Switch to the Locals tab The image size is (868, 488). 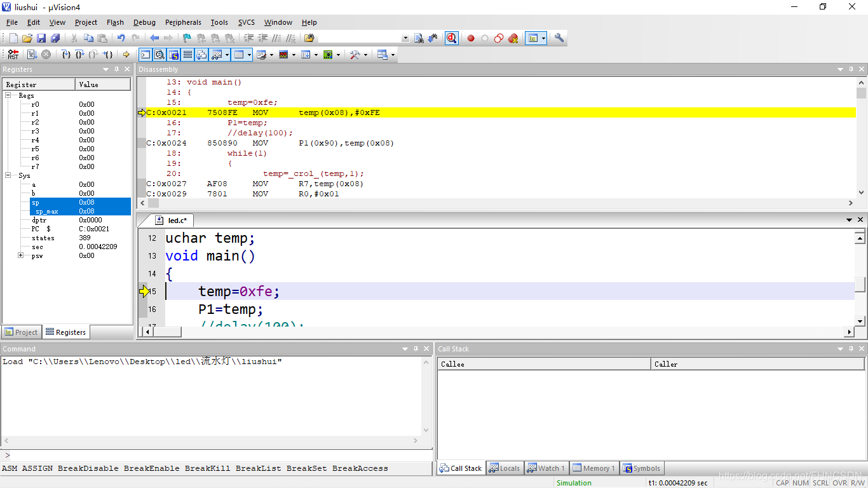(505, 468)
